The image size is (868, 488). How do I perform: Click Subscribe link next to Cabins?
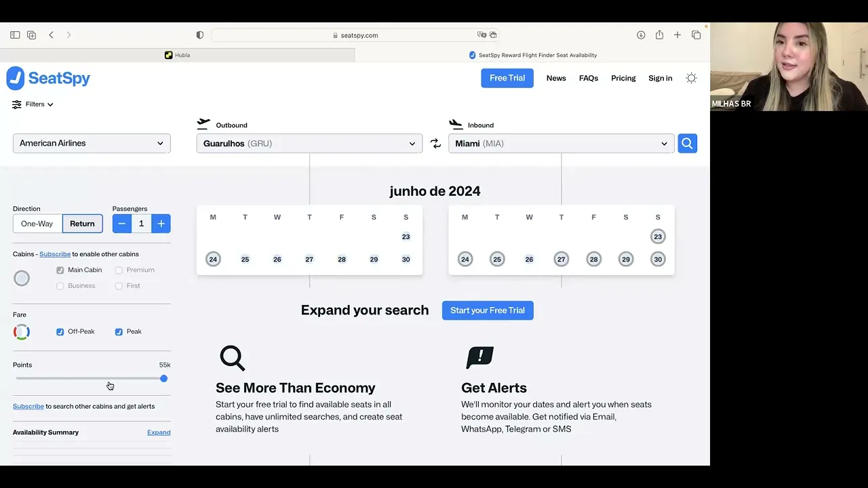tap(55, 254)
